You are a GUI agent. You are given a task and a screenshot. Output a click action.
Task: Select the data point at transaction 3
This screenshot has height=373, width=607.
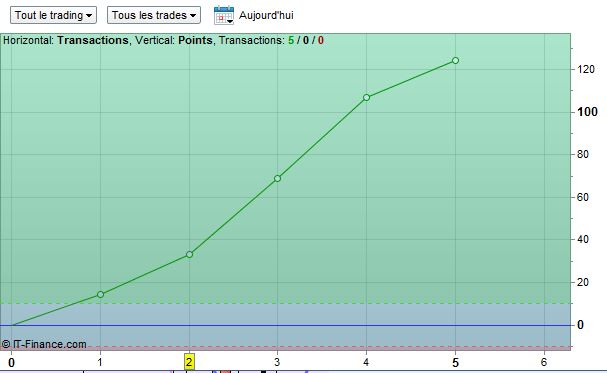pos(278,178)
